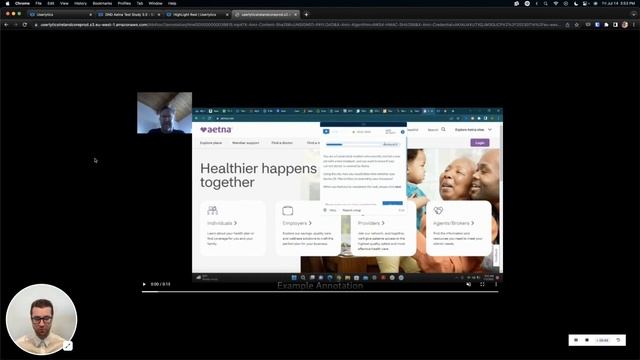Open the Individuals card link
The height and width of the screenshot is (360, 640).
[222, 223]
